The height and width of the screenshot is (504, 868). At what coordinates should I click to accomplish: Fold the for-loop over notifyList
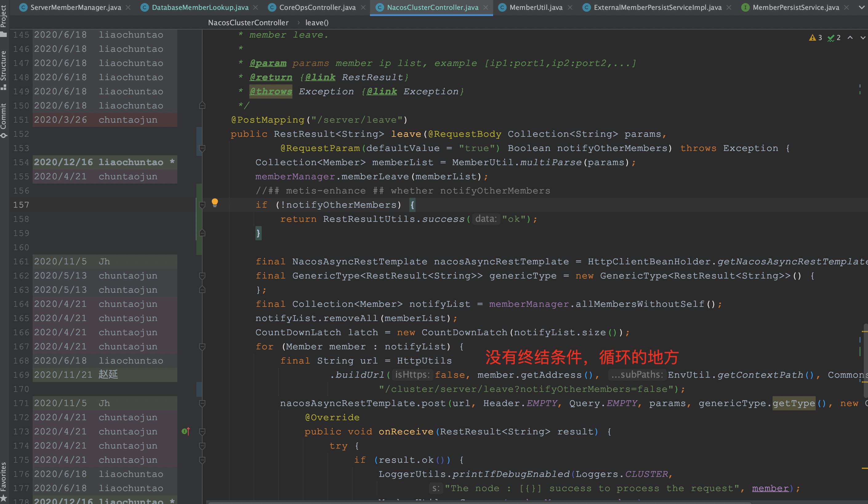coord(203,347)
